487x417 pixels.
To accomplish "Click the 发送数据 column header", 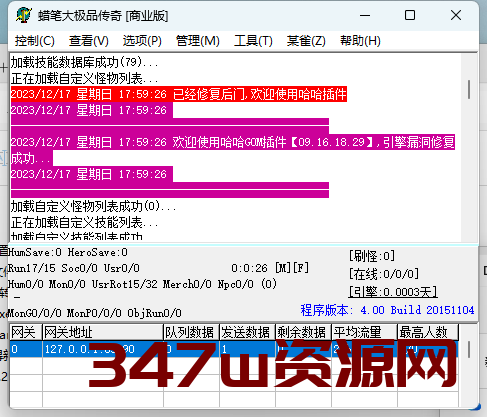I will 247,332.
